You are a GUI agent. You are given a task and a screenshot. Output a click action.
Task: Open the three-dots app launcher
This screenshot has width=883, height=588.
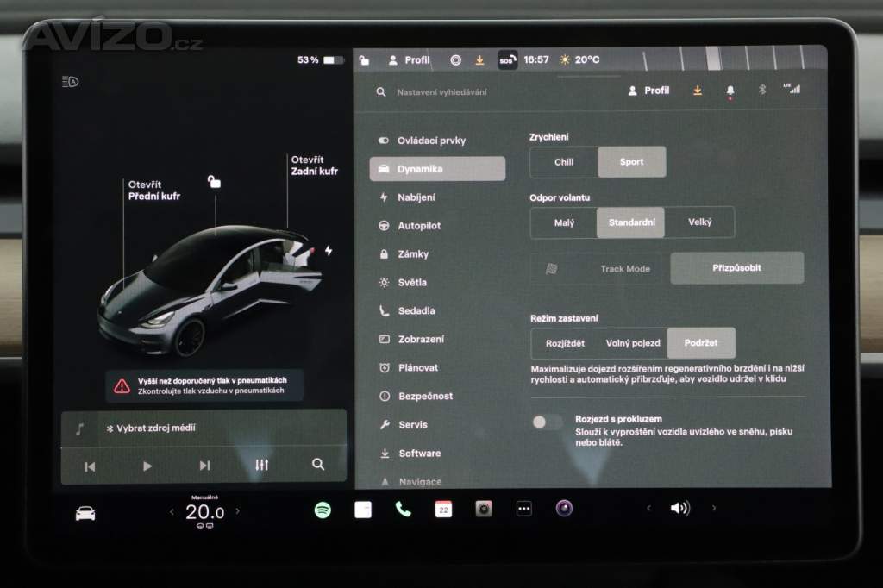[524, 509]
